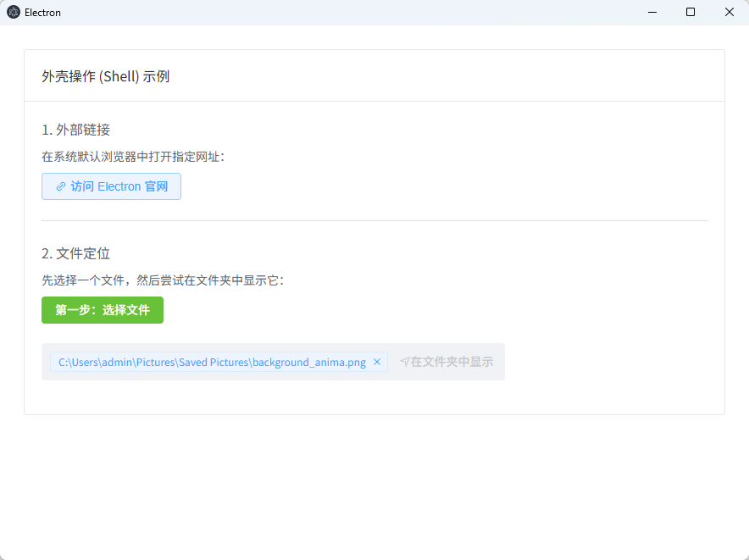
Task: Click the 在系统默认浏览器中打开指定网址 description text
Action: click(x=132, y=157)
